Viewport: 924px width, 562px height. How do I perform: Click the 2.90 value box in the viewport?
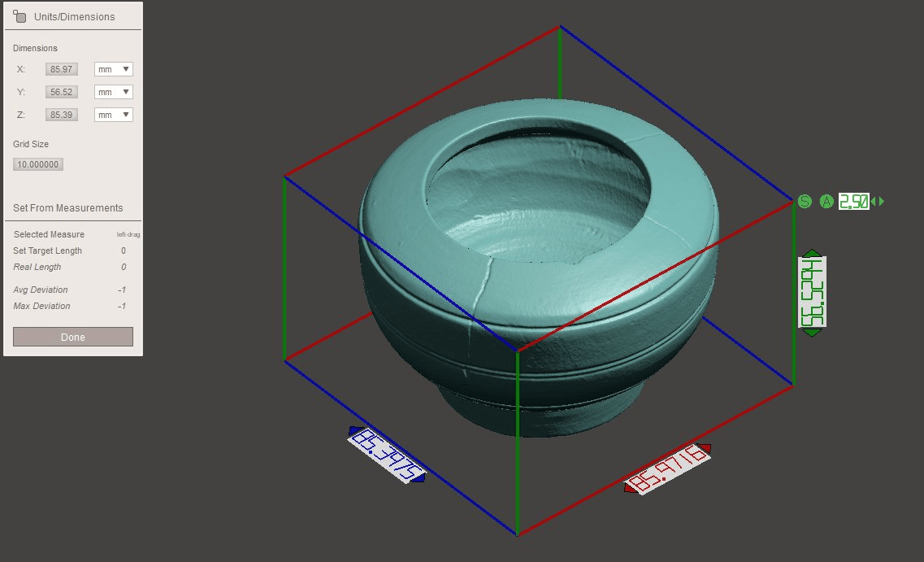[854, 201]
